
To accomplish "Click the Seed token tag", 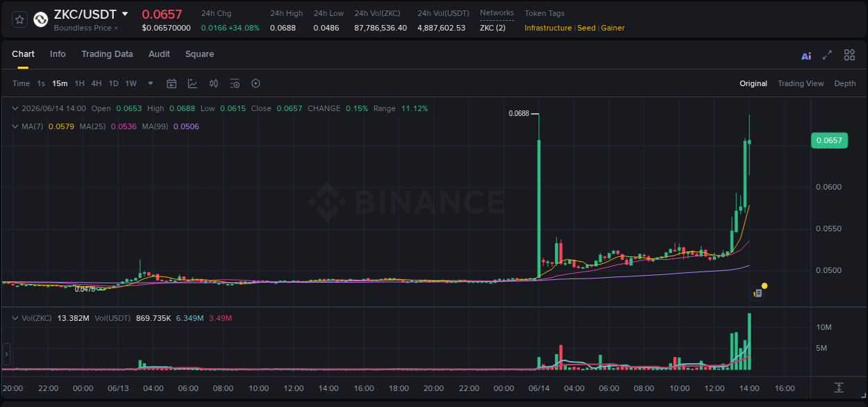I will [x=586, y=28].
